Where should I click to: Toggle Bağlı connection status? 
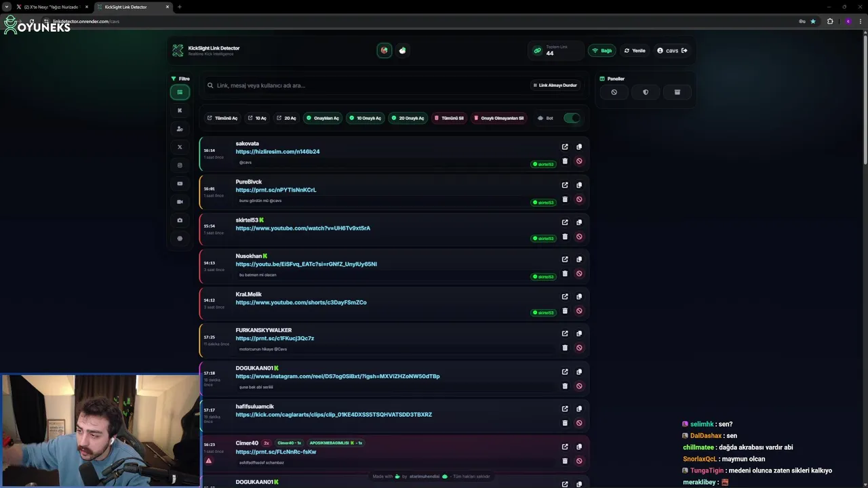pos(601,50)
